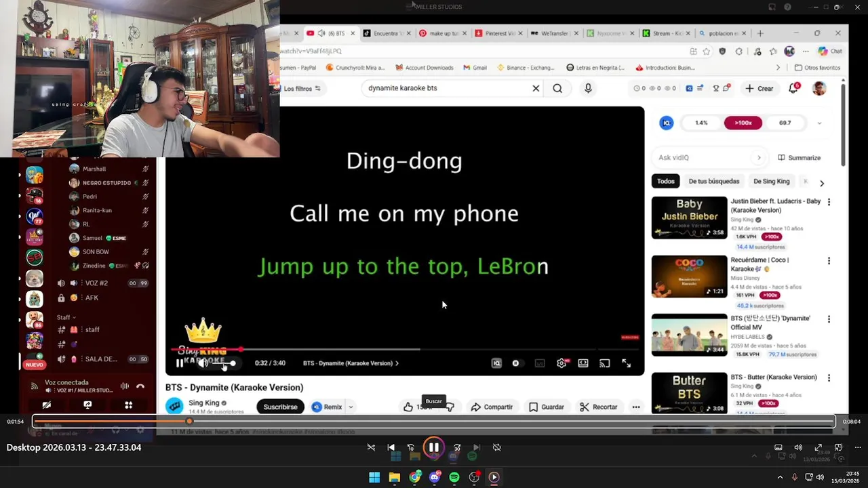Pause the recording media player
Screen dimensions: 868x488
click(434, 447)
